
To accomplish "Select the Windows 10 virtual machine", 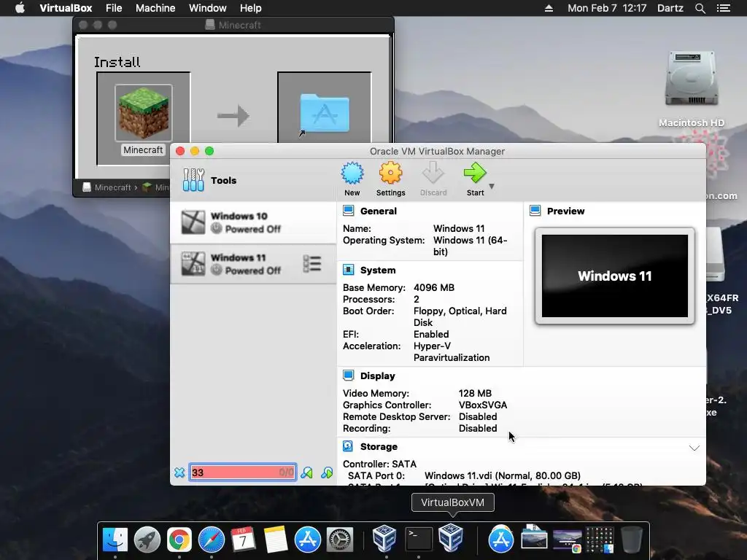I will (253, 222).
